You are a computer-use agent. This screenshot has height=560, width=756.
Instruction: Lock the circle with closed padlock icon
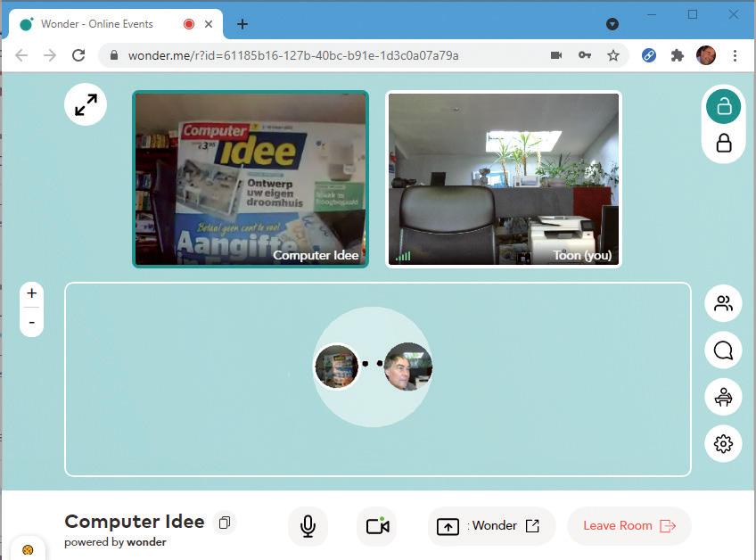[x=723, y=144]
